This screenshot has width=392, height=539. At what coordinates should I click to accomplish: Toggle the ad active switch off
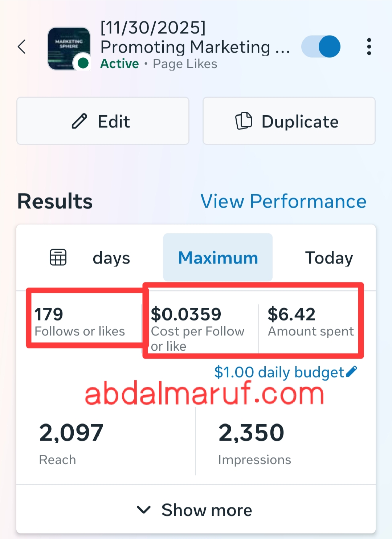(x=321, y=47)
